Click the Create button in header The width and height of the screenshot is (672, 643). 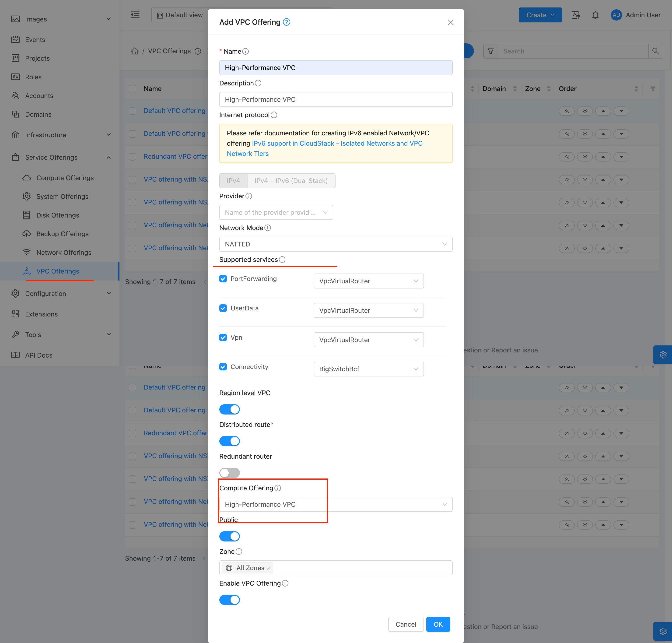coord(540,15)
